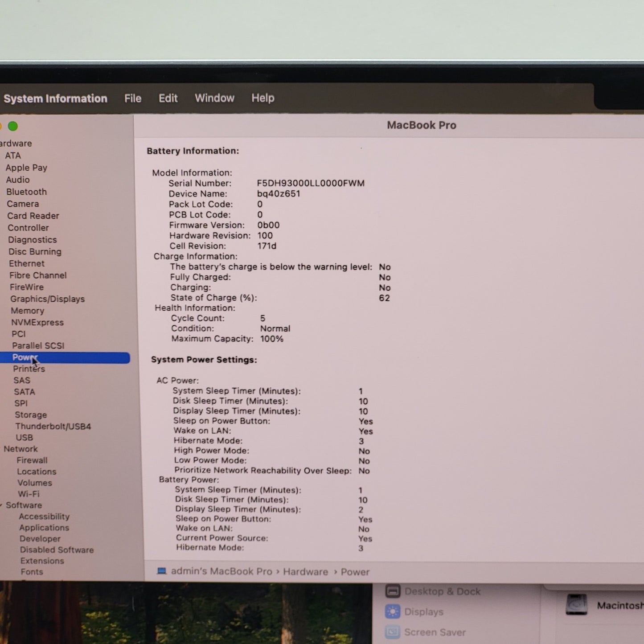Select ATA in the sidebar
644x644 pixels.
(13, 156)
